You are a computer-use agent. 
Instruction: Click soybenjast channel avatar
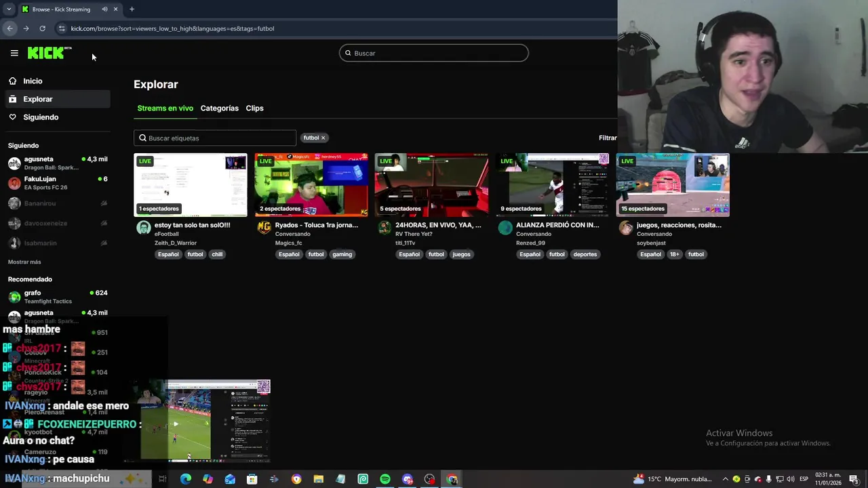tap(626, 228)
